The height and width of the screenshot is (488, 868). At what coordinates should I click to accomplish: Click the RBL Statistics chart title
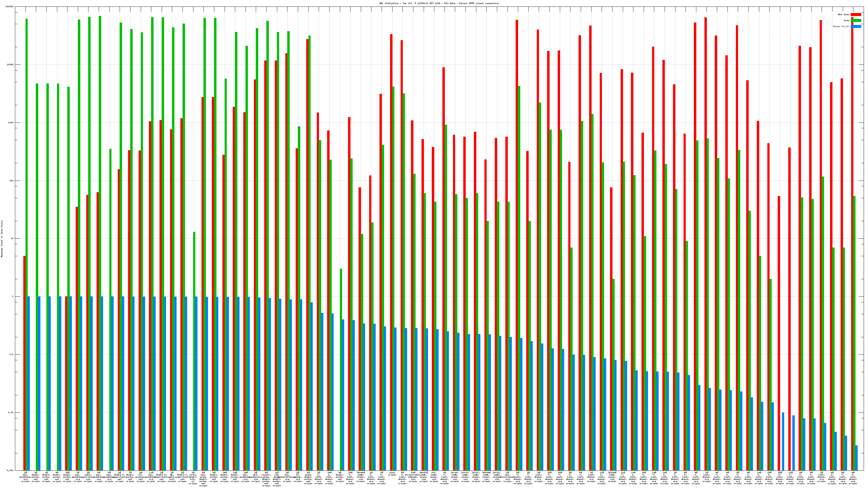(439, 3)
